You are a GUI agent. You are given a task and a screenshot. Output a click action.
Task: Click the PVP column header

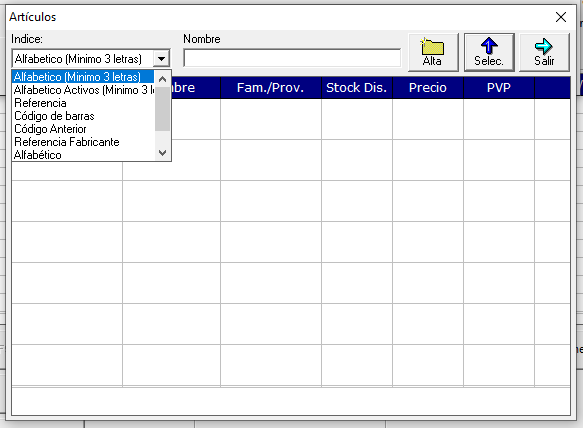(499, 88)
